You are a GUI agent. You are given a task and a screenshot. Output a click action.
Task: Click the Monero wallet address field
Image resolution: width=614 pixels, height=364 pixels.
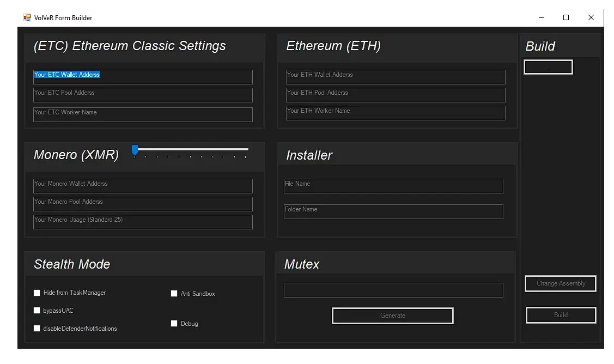pyautogui.click(x=143, y=186)
